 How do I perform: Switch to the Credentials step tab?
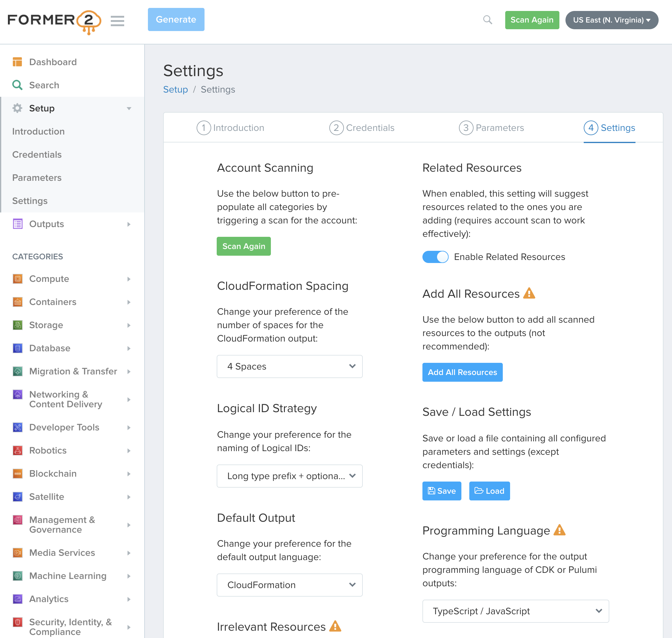[x=362, y=128]
